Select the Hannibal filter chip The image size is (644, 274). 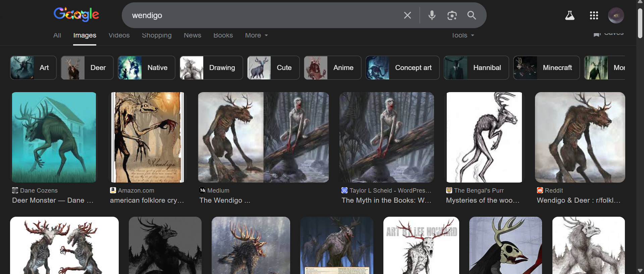[x=476, y=68]
